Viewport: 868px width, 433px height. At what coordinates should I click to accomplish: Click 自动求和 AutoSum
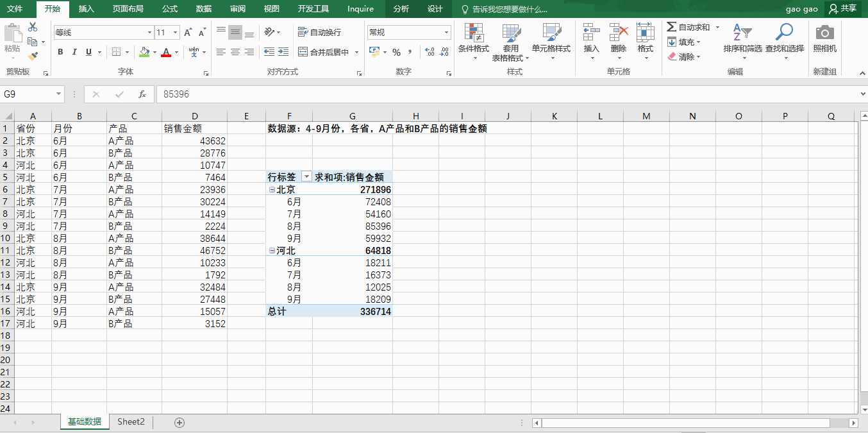(689, 27)
